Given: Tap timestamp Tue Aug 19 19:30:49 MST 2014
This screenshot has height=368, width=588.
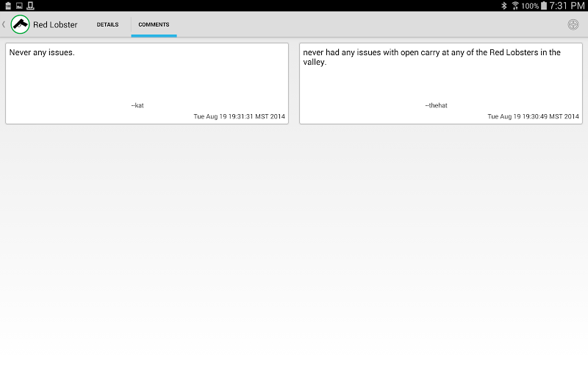Looking at the screenshot, I should (x=534, y=116).
